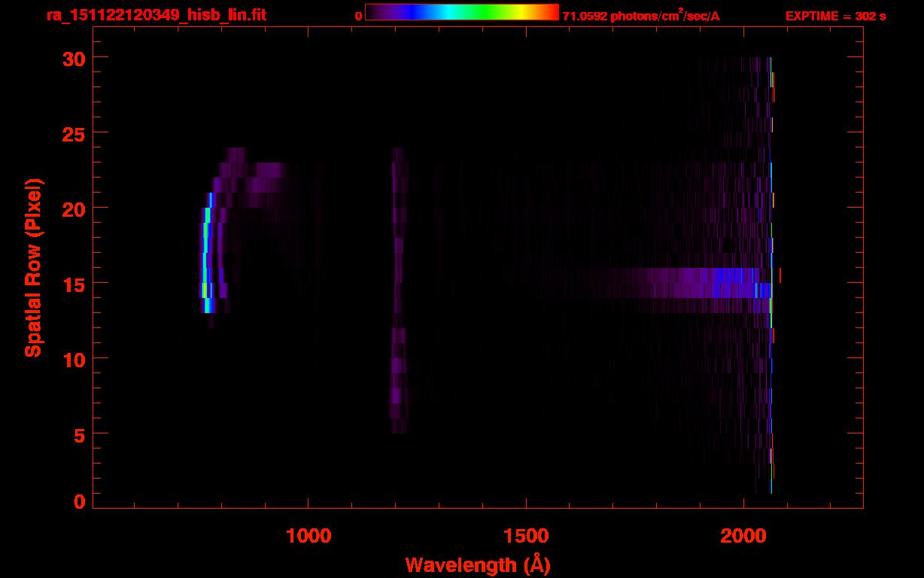The height and width of the screenshot is (578, 924).
Task: Click the 5 spatial row tick label
Action: click(81, 434)
